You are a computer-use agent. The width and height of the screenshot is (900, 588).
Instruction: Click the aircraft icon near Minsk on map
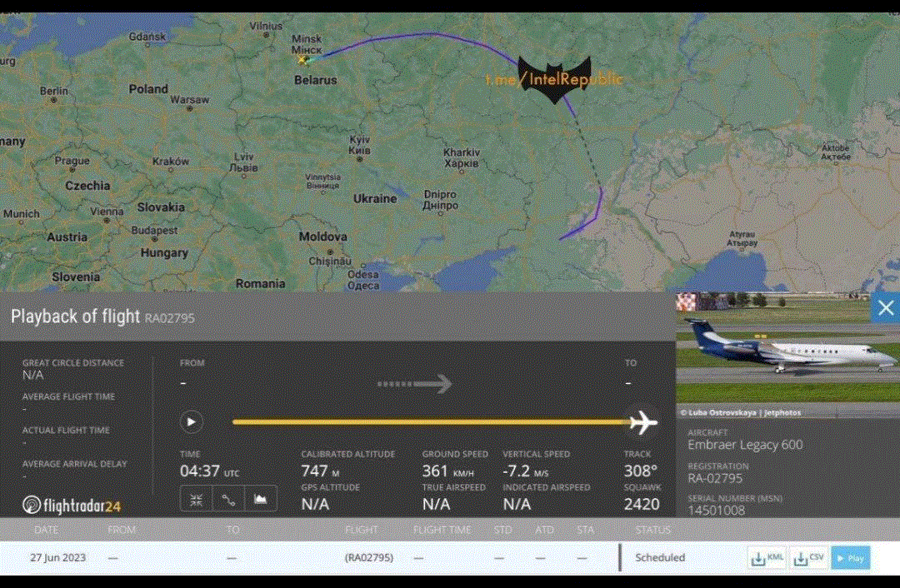[304, 59]
